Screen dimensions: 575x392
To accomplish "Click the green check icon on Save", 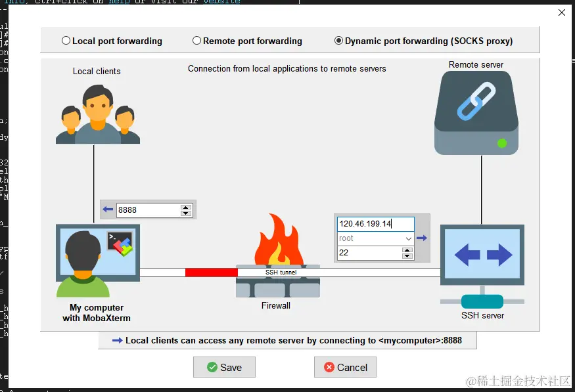I will click(212, 367).
